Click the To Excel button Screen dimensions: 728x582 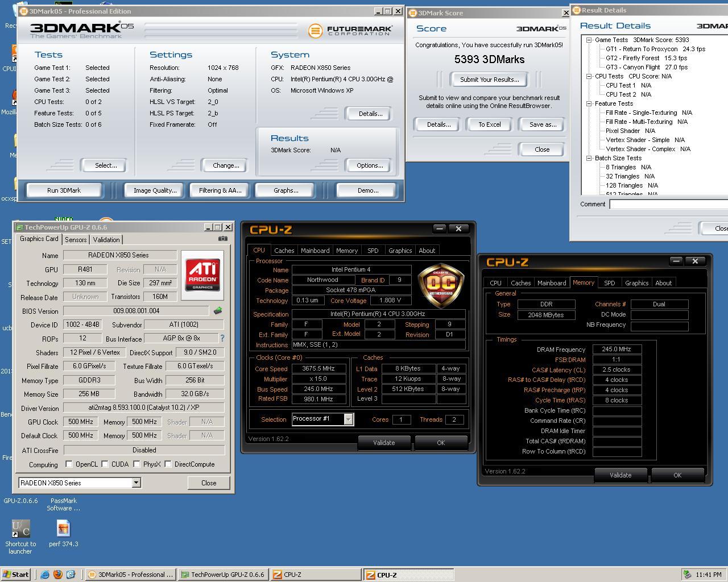click(x=489, y=124)
